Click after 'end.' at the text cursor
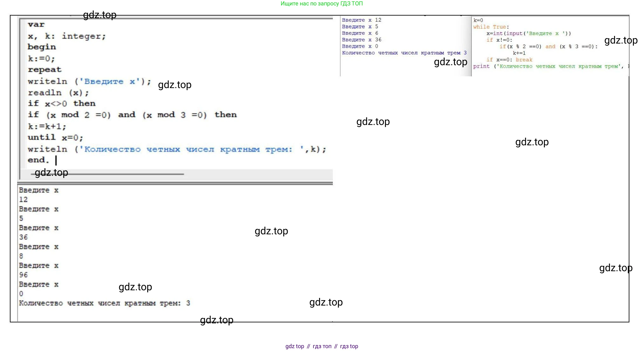 tap(56, 160)
